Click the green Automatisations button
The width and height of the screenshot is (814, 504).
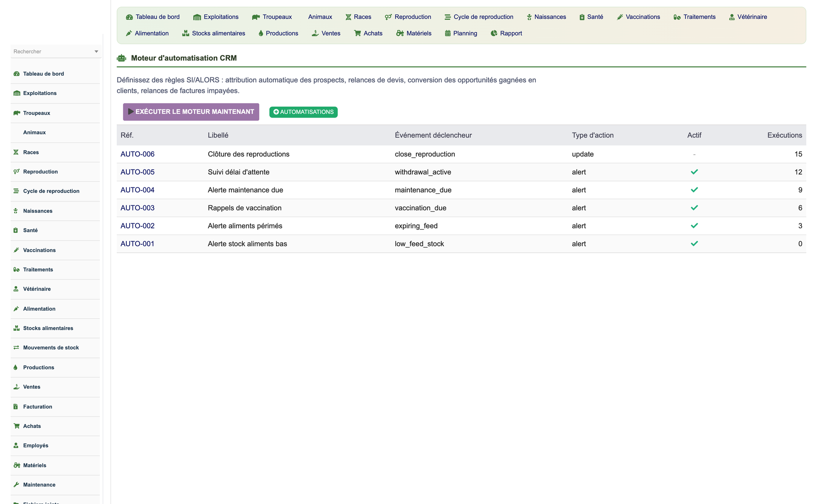(x=303, y=112)
